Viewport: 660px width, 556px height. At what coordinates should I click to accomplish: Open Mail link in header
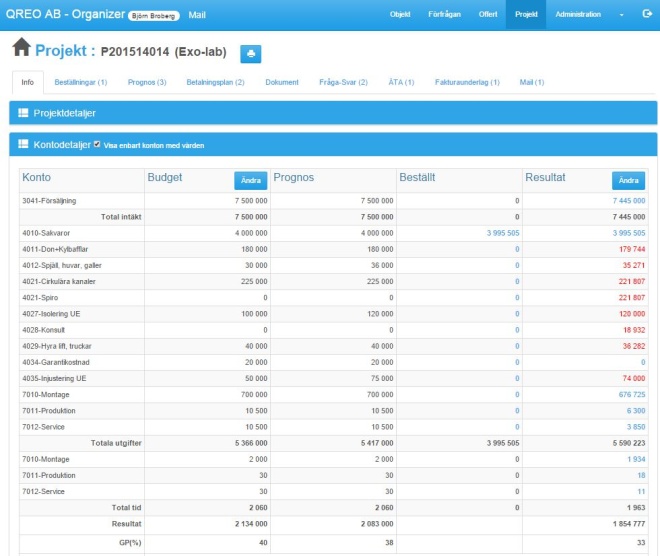[x=197, y=15]
